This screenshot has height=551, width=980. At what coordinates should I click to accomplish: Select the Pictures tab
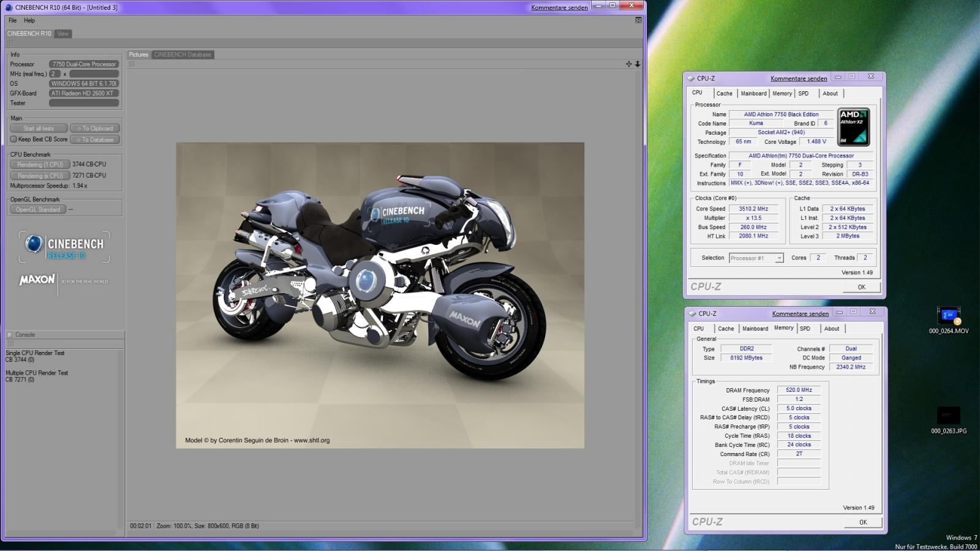pyautogui.click(x=138, y=54)
